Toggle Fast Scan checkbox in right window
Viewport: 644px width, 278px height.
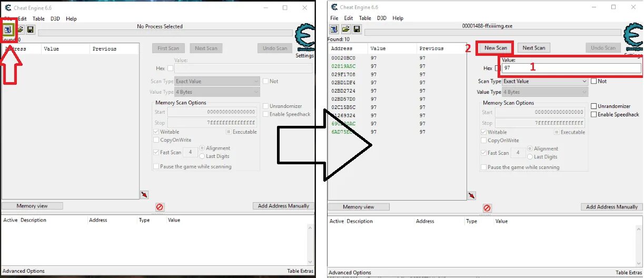pos(484,153)
